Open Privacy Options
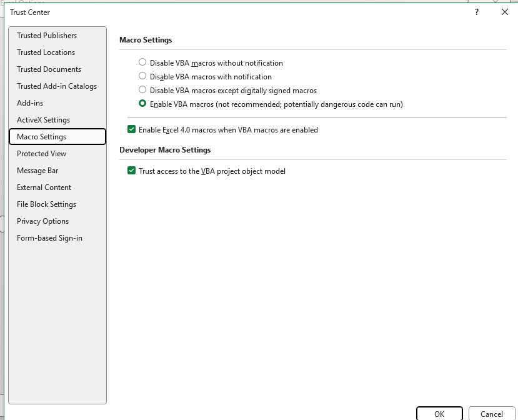This screenshot has height=420, width=518. click(x=57, y=221)
